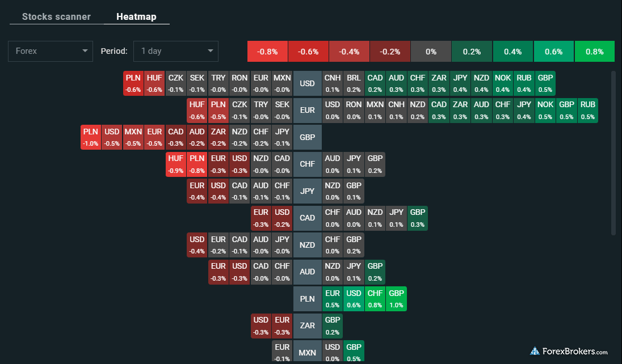Image resolution: width=622 pixels, height=364 pixels.
Task: Click the ForexBrokers.com logo
Action: 569,351
